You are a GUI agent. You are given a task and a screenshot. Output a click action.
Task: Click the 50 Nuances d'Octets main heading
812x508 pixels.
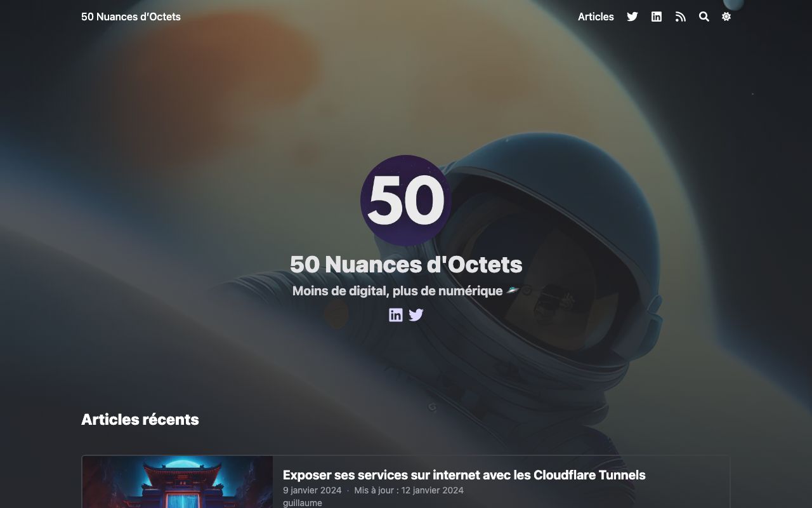click(406, 264)
